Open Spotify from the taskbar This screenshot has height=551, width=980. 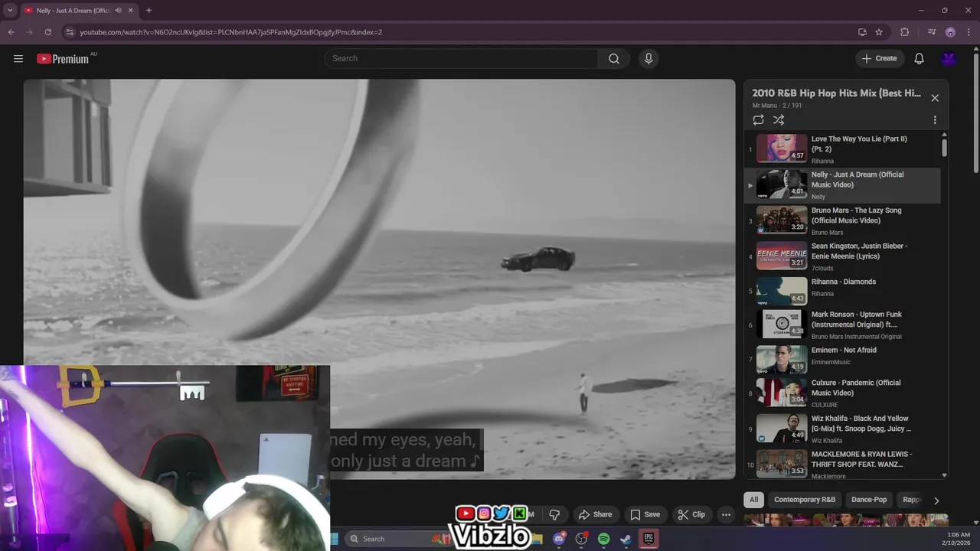[604, 539]
